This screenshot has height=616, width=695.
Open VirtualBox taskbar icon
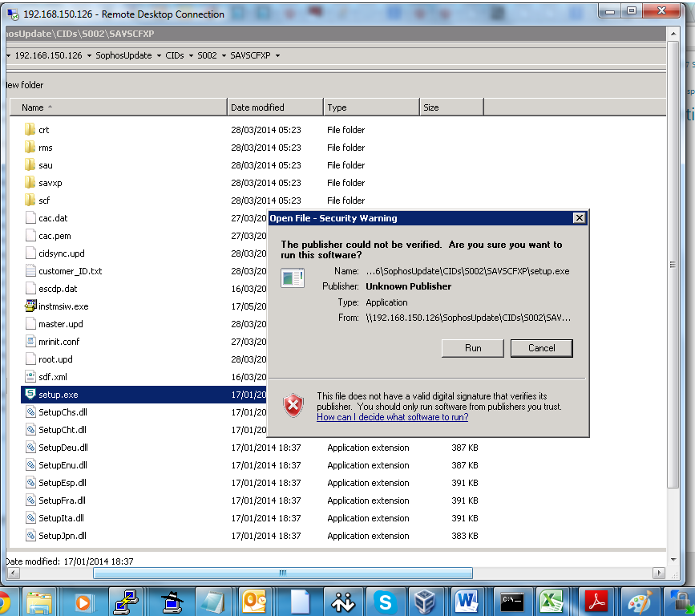point(425,602)
